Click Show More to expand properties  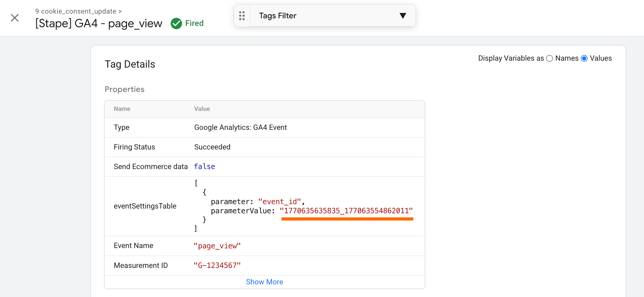(264, 282)
